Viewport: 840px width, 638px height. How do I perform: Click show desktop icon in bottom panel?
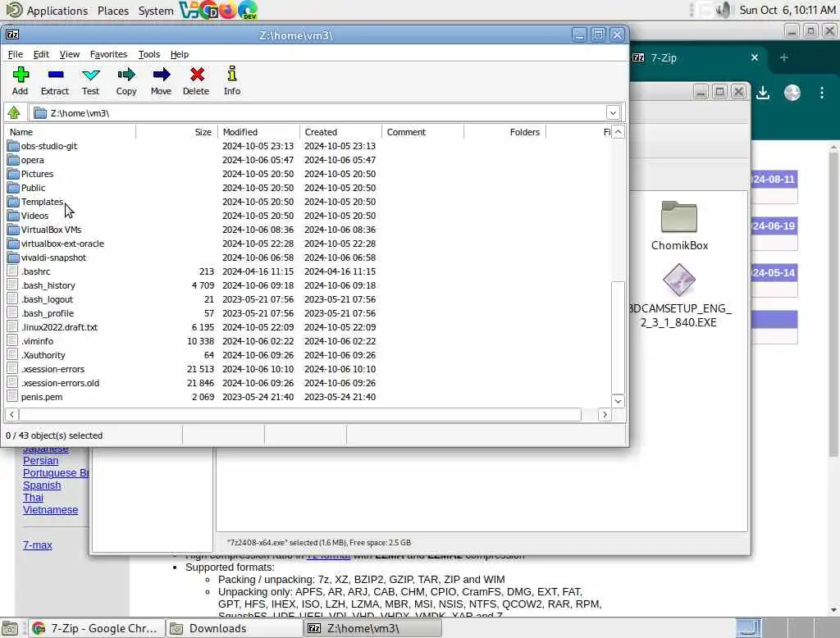[10, 628]
